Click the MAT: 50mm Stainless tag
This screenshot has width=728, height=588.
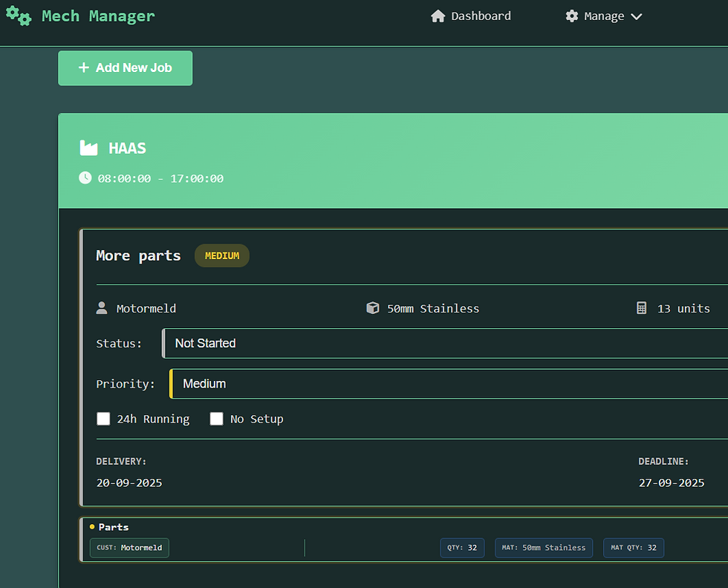544,548
